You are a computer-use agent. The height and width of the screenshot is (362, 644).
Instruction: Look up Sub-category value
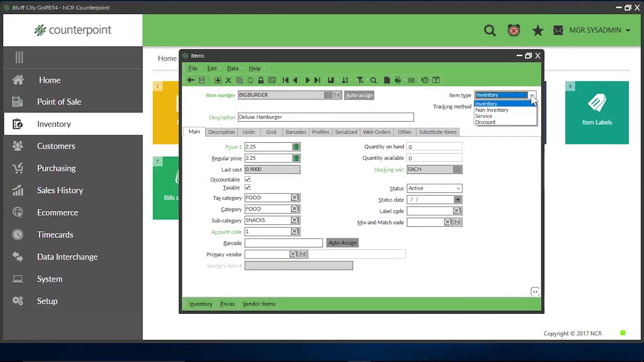295,220
